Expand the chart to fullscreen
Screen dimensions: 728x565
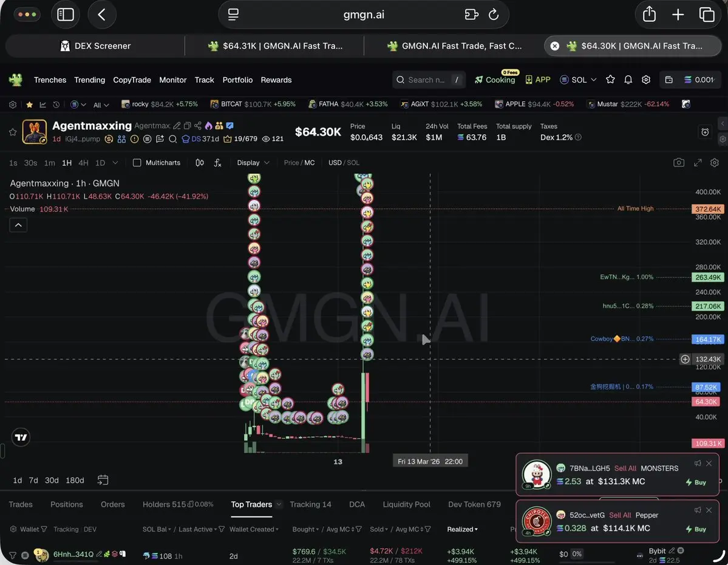point(698,163)
